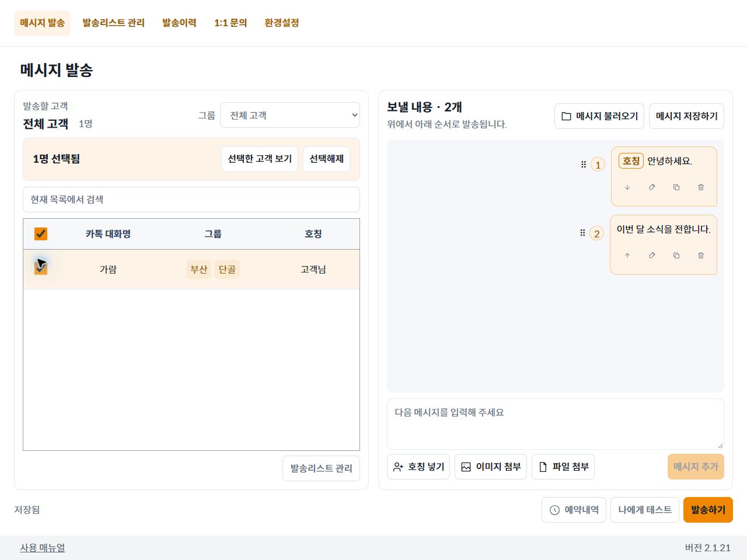Image resolution: width=747 pixels, height=560 pixels.
Task: Open 예약내역 with the clock button
Action: (x=574, y=510)
